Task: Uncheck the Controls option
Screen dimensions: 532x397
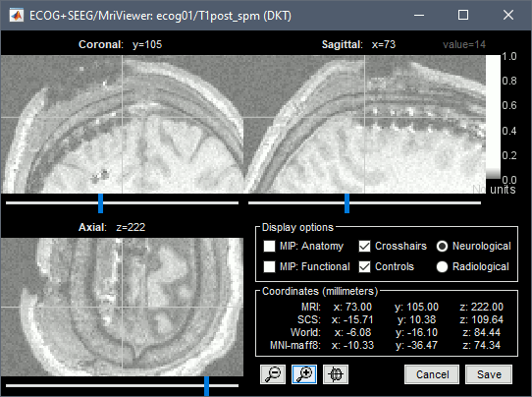Action: click(365, 266)
